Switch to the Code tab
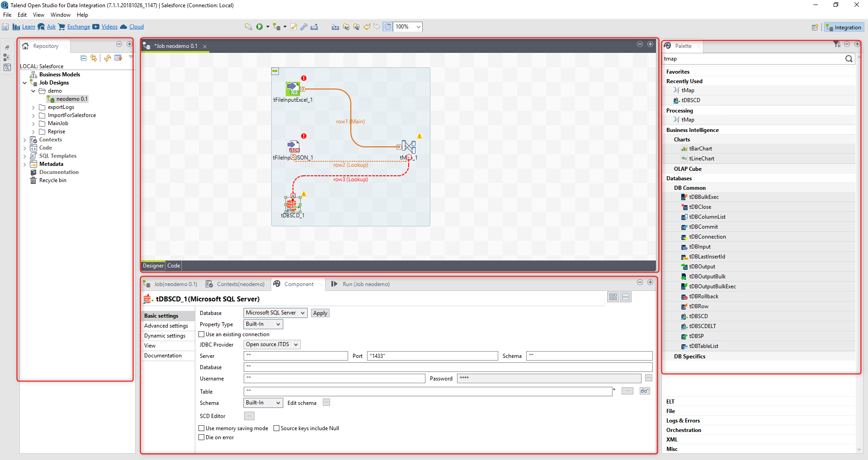The image size is (868, 460). [174, 266]
